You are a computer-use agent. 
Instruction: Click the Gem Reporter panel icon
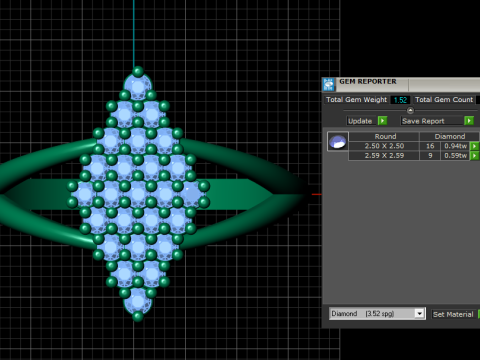329,84
